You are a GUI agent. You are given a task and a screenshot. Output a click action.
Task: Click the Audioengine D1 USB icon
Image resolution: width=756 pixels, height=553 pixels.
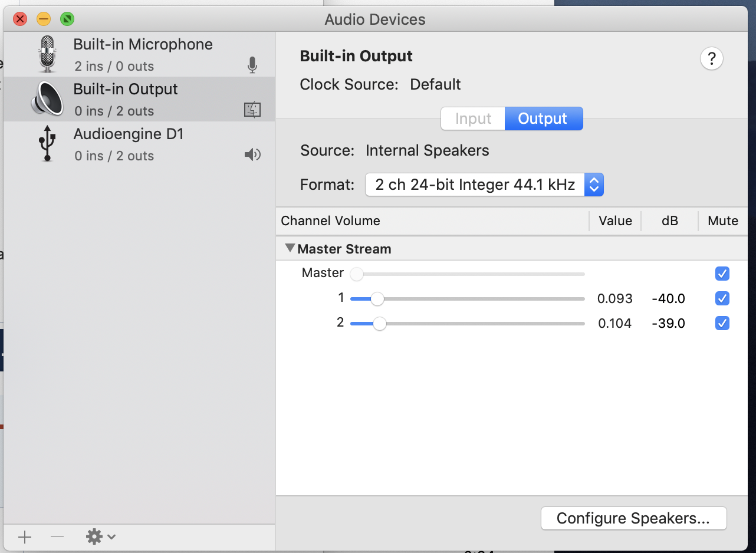coord(47,144)
